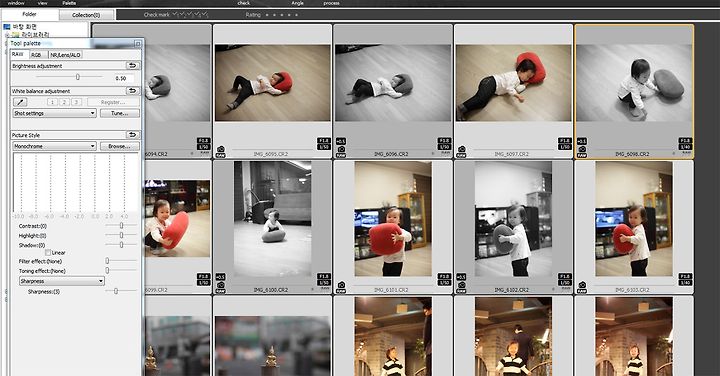Open the process menu item
The height and width of the screenshot is (376, 720).
331,3
